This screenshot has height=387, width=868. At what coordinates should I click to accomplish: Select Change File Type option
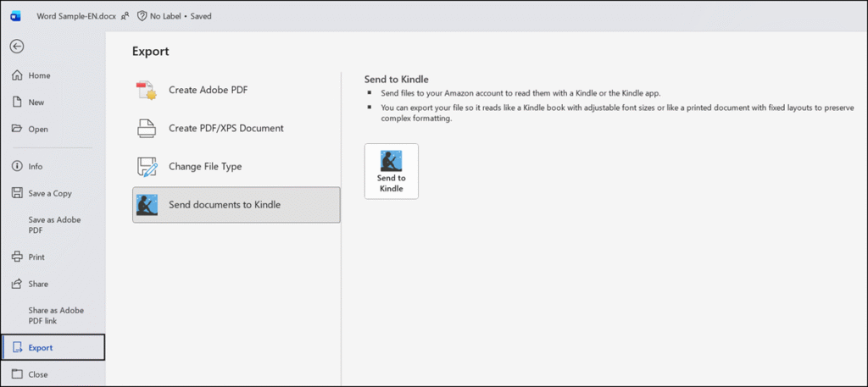(x=236, y=167)
